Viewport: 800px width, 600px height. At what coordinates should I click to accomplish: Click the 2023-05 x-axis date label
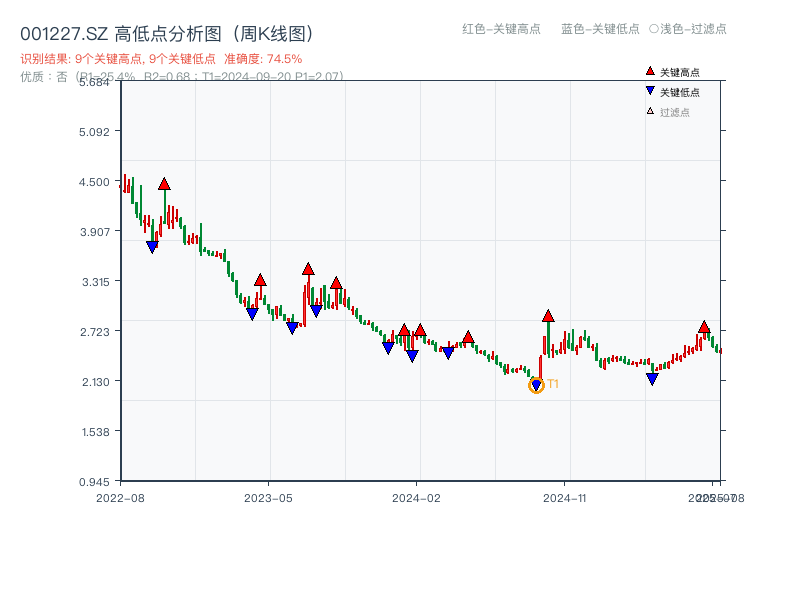(x=268, y=497)
